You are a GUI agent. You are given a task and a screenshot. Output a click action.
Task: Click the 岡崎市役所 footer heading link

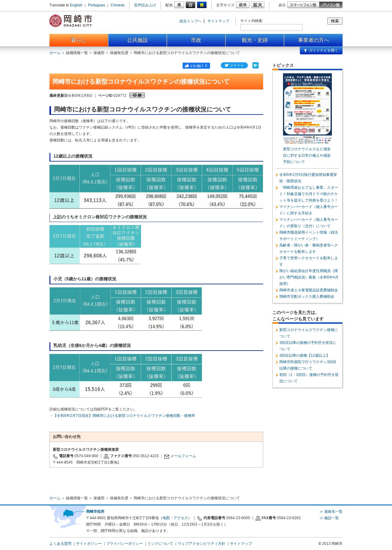pyautogui.click(x=95, y=512)
